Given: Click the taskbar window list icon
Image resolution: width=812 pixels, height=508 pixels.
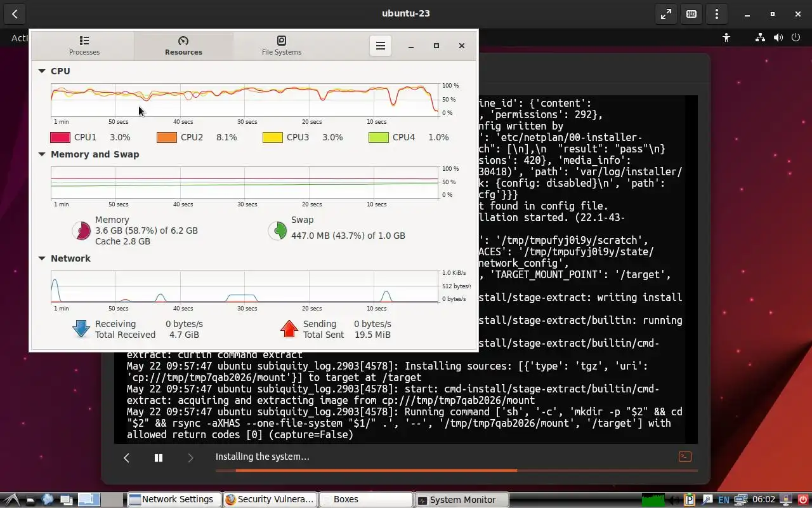Looking at the screenshot, I should tap(66, 500).
